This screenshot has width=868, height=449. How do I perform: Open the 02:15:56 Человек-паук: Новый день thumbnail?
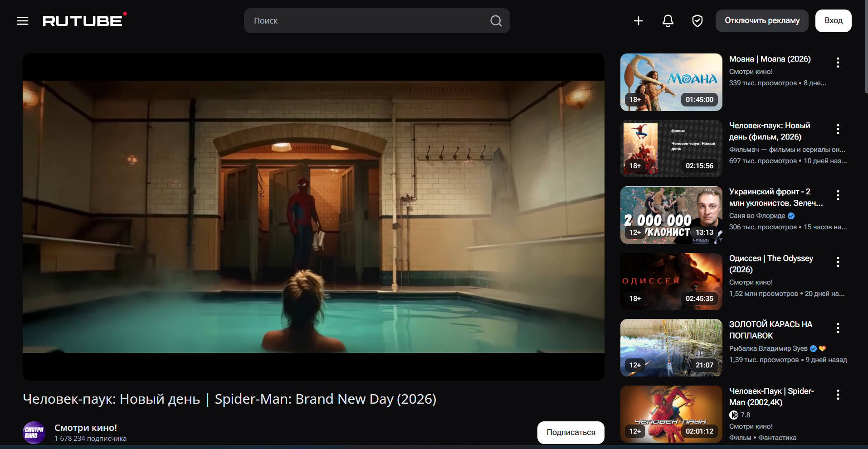[671, 149]
